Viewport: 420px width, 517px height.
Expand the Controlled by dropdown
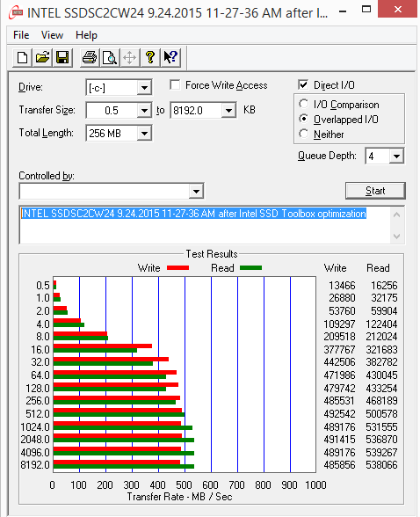click(196, 192)
